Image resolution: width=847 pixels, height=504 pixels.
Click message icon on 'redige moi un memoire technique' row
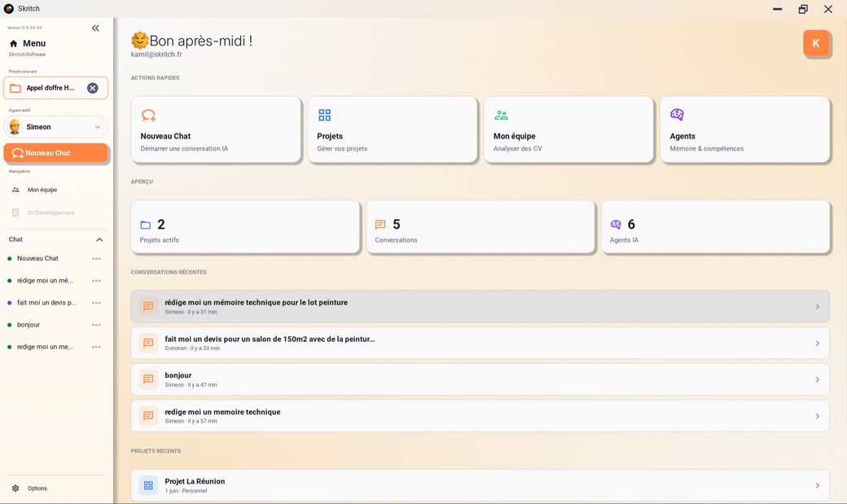(x=148, y=416)
